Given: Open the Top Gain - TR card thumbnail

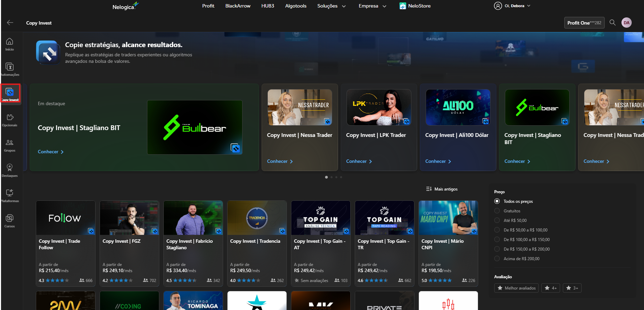Looking at the screenshot, I should pyautogui.click(x=384, y=218).
